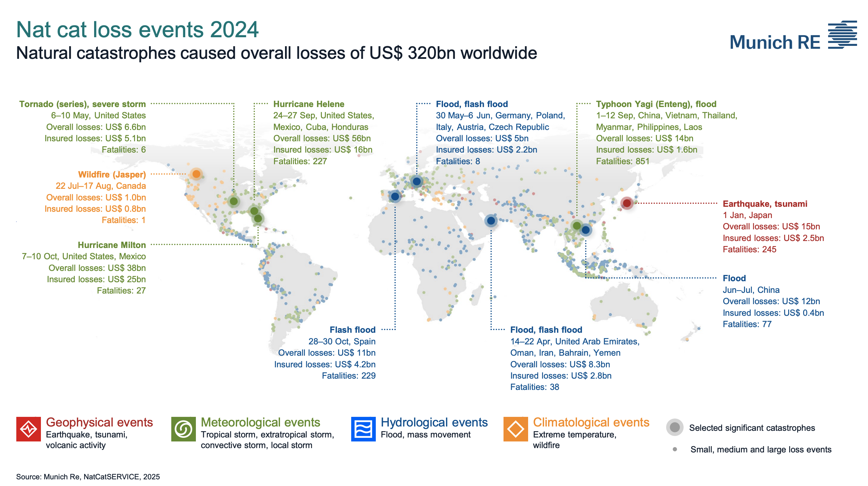Click the red Geophysical events icon
868x486 pixels.
28,429
